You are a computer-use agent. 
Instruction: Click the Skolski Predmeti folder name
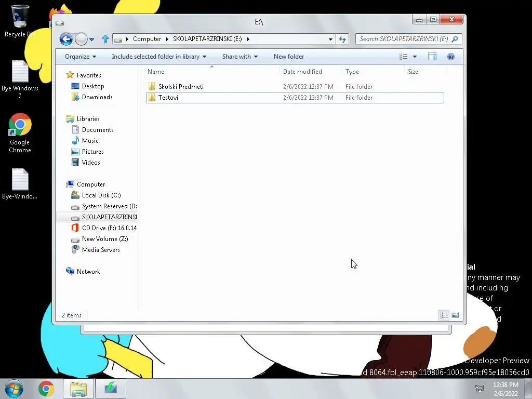tap(181, 87)
